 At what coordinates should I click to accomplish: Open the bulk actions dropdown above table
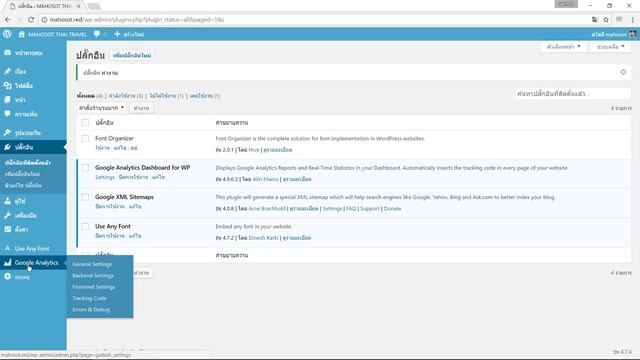[x=102, y=108]
